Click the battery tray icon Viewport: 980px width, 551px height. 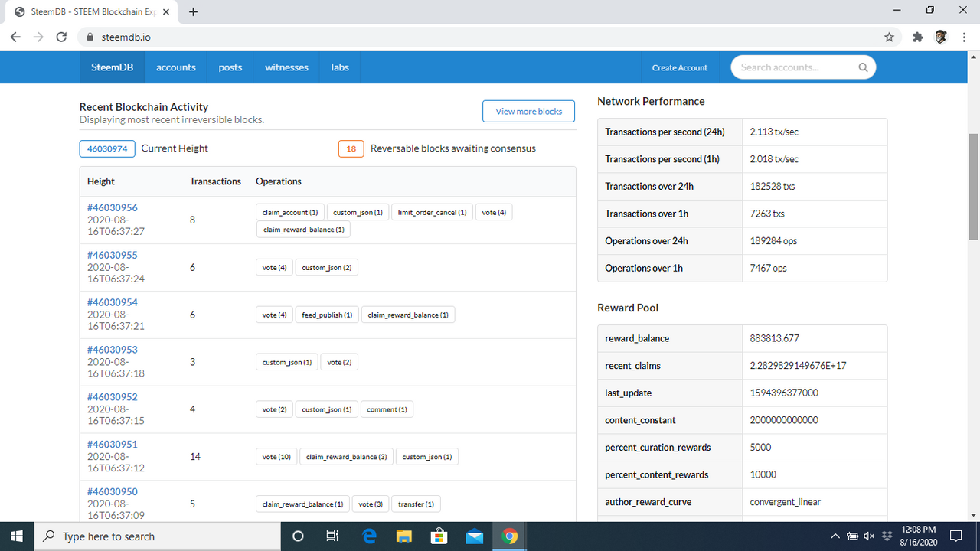point(852,536)
